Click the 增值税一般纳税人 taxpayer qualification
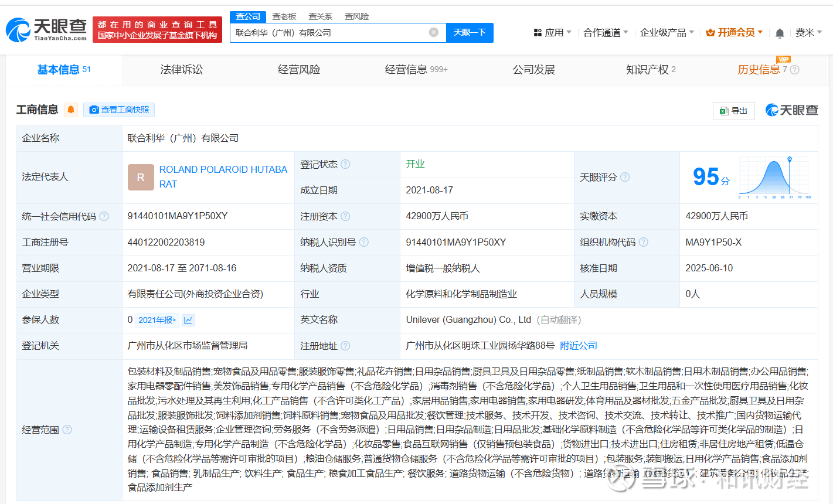Screen dimensions: 833x504 tap(443, 268)
